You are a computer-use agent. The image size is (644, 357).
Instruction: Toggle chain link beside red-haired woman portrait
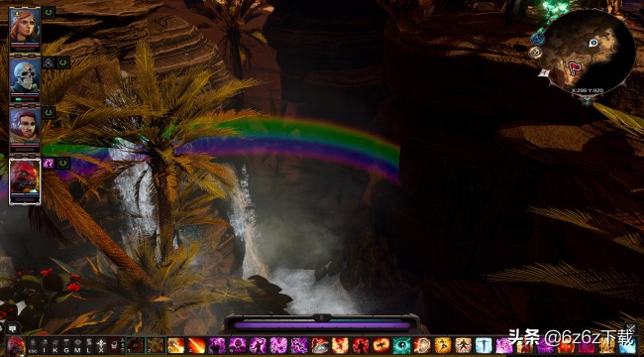[49, 12]
